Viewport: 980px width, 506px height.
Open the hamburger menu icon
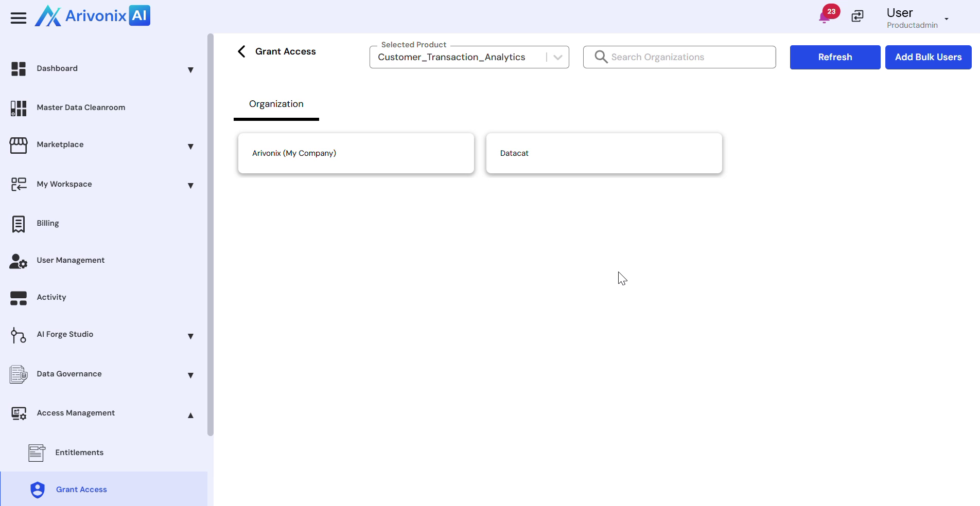[x=19, y=18]
